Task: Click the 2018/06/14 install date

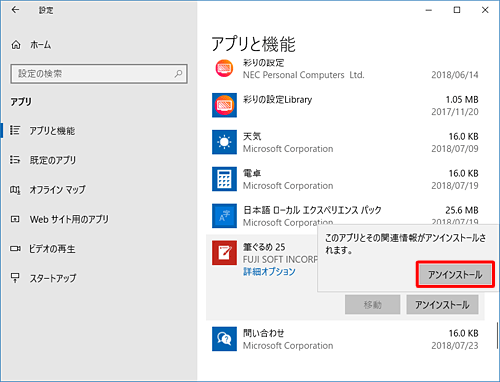Action: (455, 75)
